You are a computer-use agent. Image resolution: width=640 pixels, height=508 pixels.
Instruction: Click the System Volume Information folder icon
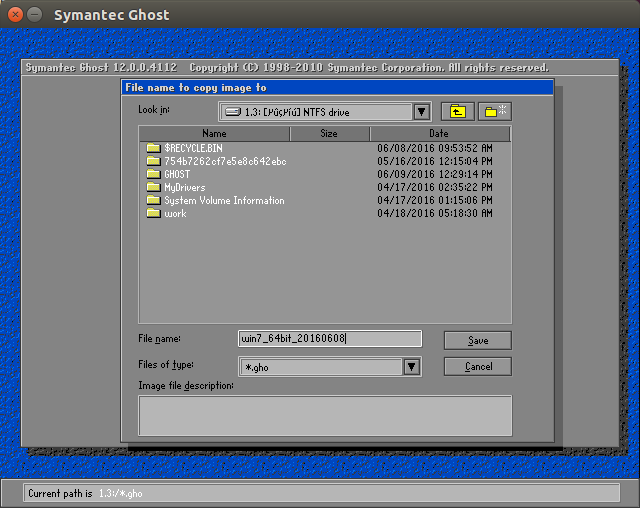(153, 200)
